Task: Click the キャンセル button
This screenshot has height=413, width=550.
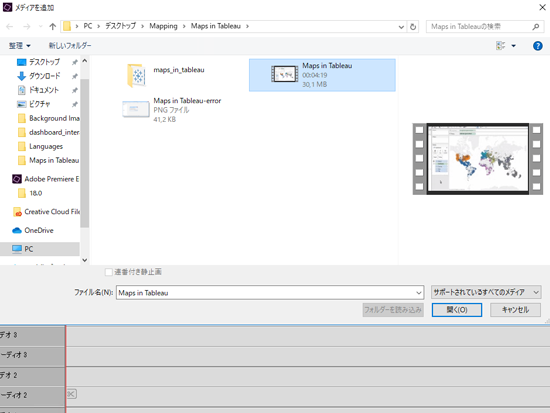Action: coord(515,310)
